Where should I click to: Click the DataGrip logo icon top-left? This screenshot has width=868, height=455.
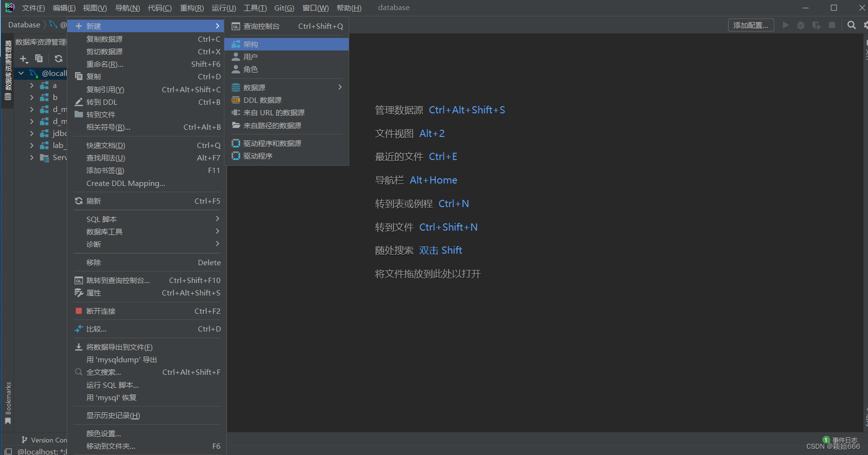[x=10, y=7]
